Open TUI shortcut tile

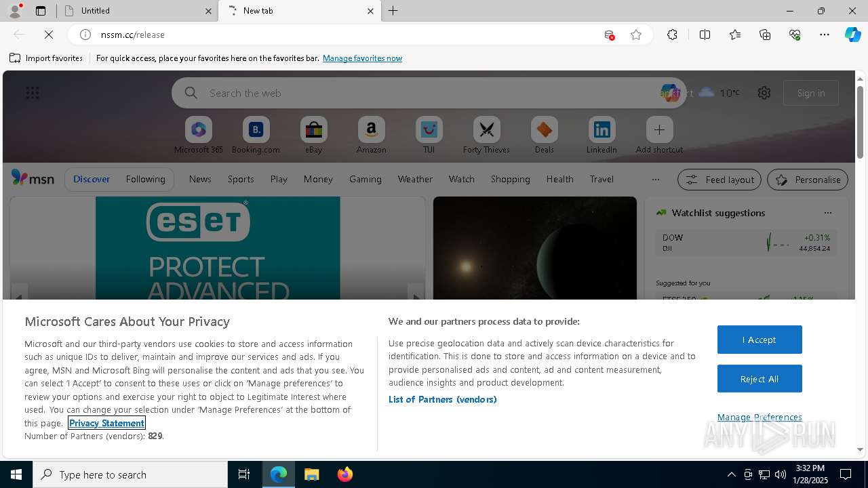pos(429,136)
